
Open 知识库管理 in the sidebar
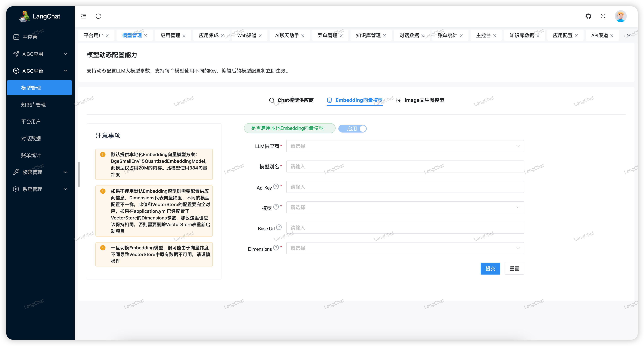pyautogui.click(x=33, y=105)
